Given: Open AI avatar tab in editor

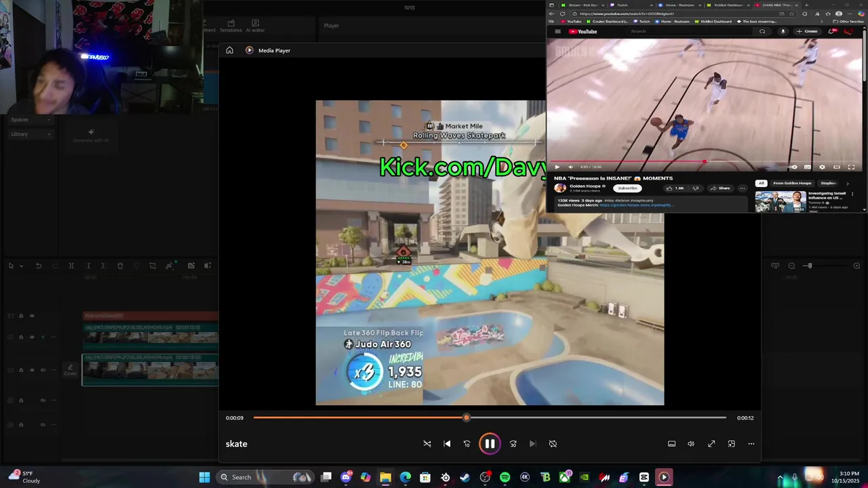Looking at the screenshot, I should coord(256,26).
